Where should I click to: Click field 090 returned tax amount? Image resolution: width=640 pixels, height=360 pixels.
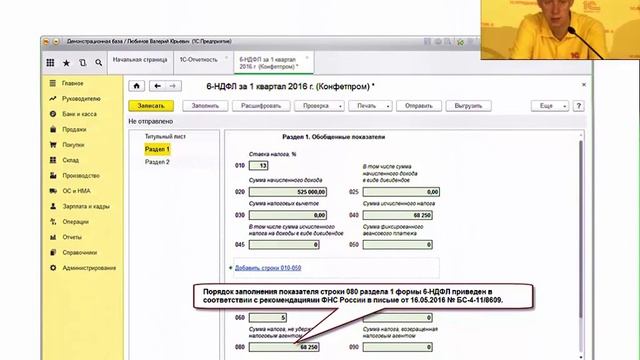pyautogui.click(x=398, y=347)
